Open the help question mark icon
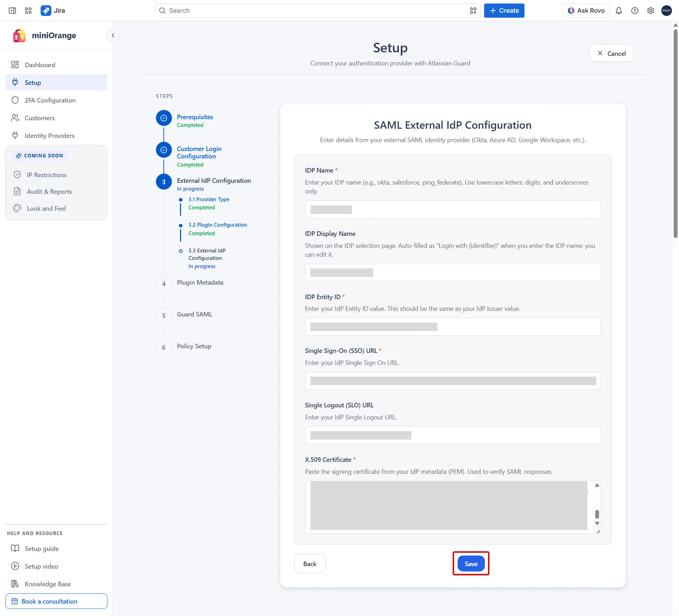Viewport: 679px width, 616px height. click(634, 11)
